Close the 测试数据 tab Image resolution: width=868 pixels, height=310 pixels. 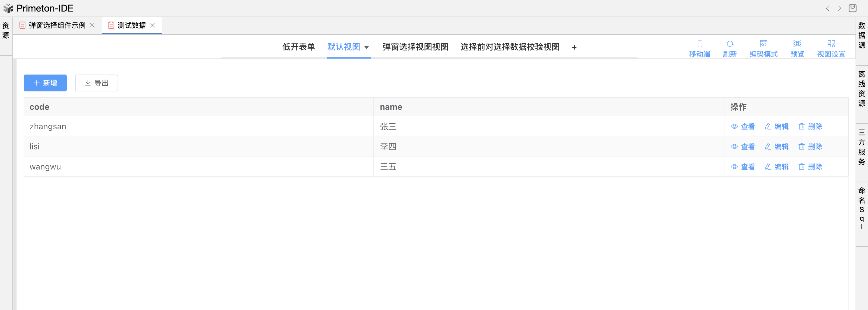coord(153,25)
